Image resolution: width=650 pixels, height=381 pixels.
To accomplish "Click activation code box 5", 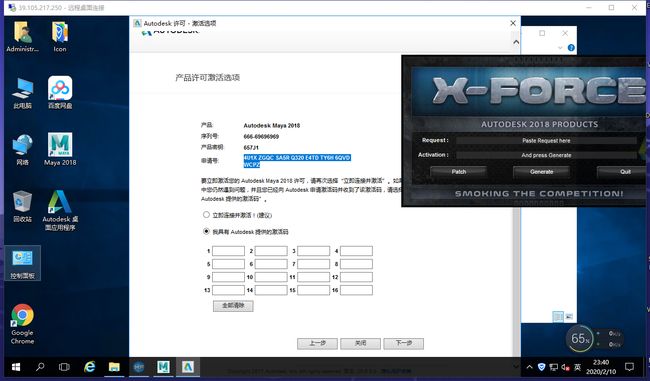I will click(228, 264).
